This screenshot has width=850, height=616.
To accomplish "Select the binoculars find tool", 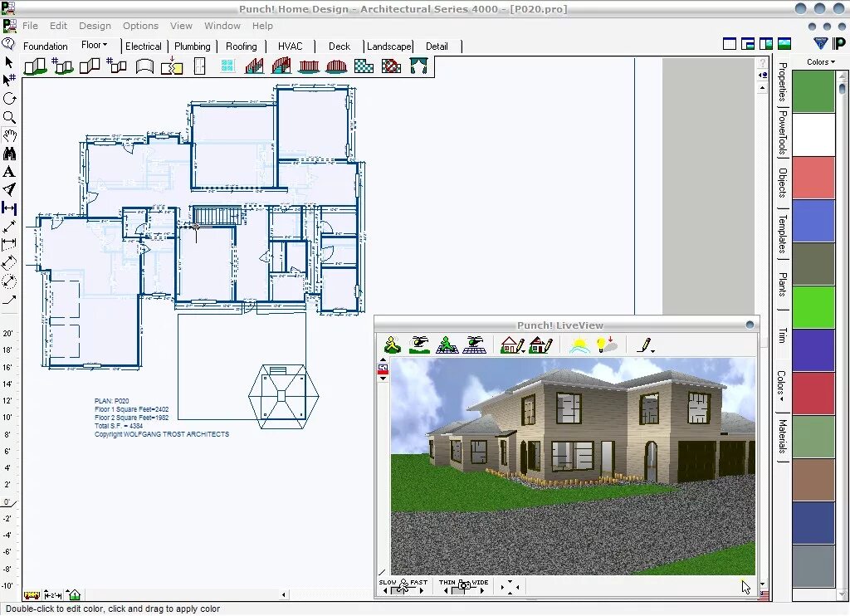I will click(x=9, y=154).
